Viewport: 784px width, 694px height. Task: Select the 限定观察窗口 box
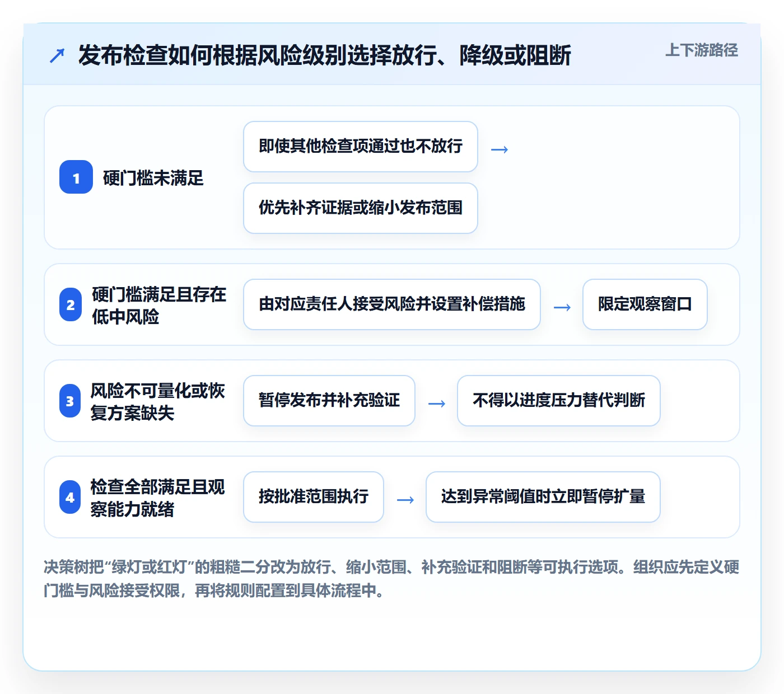coord(645,304)
